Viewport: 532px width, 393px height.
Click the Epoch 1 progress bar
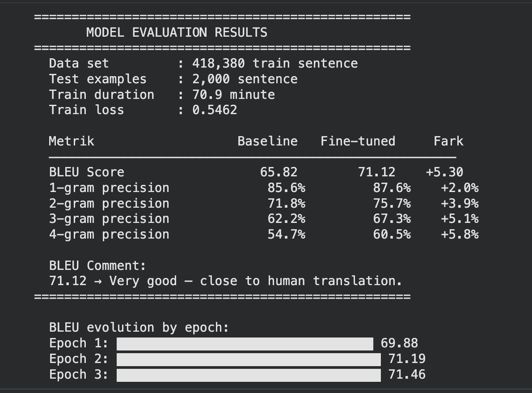click(x=245, y=344)
